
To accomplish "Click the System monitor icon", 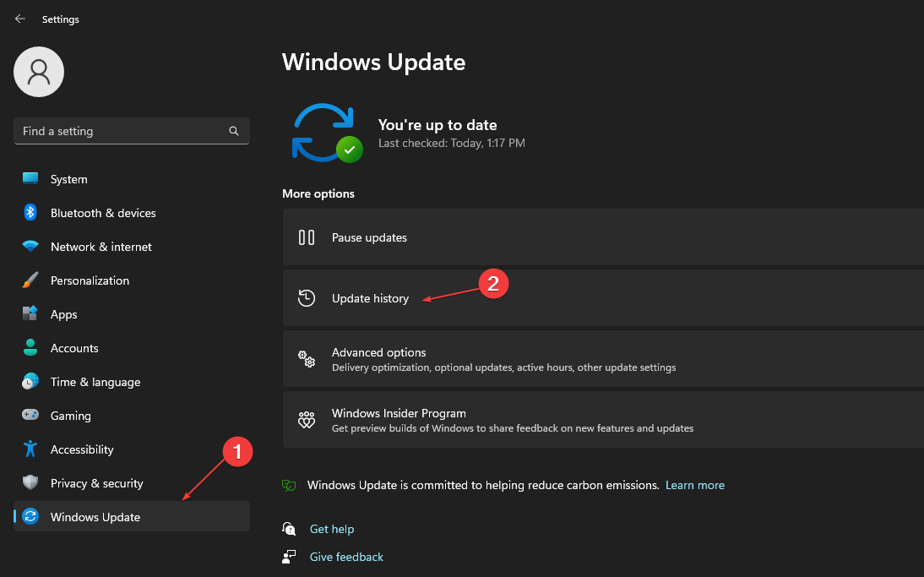I will pos(30,178).
